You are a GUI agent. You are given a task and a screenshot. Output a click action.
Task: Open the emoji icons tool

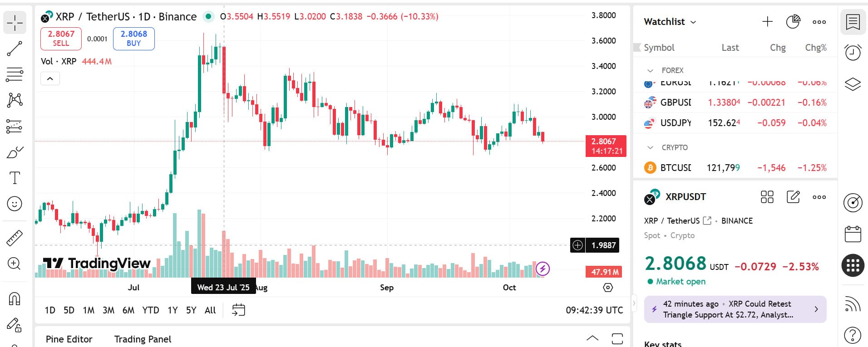[x=15, y=204]
